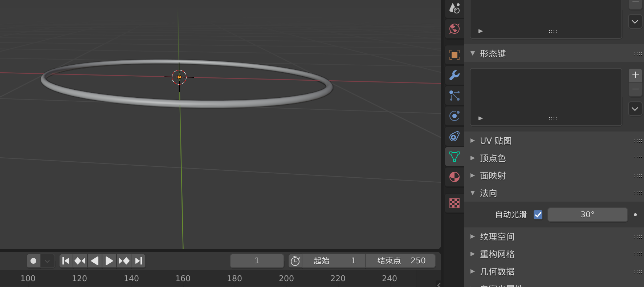
Task: Play the animation forward
Action: pos(109,261)
